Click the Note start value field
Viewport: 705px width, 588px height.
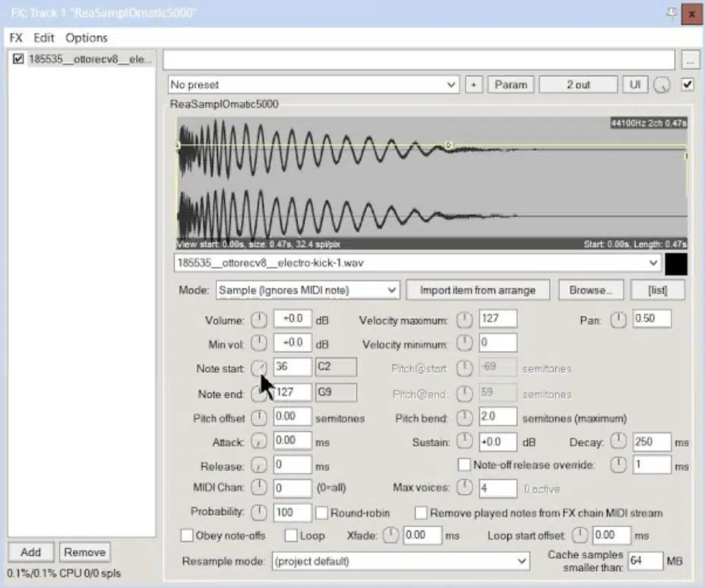click(x=292, y=367)
